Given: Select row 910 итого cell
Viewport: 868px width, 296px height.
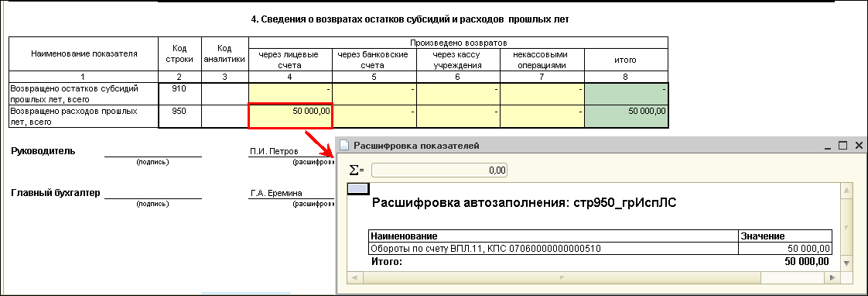Looking at the screenshot, I should (626, 93).
